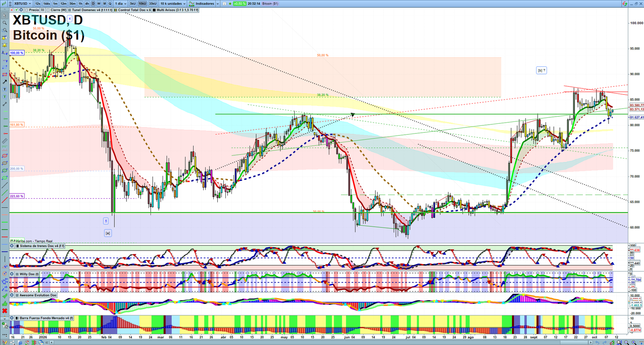Select the Q quarterly timeframe button
The width and height of the screenshot is (644, 345).
pos(110,4)
